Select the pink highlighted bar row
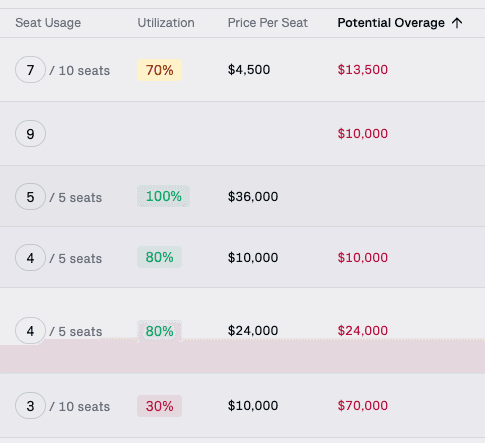 click(242, 357)
